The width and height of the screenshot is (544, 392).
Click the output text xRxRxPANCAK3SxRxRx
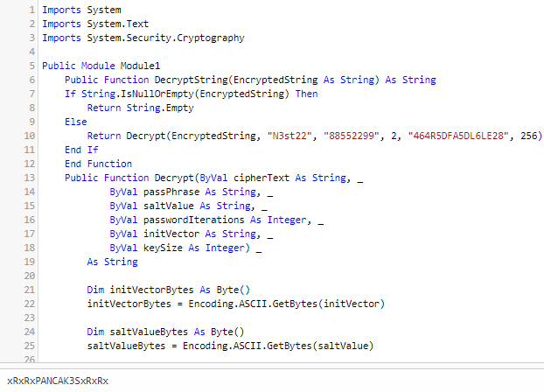click(58, 381)
